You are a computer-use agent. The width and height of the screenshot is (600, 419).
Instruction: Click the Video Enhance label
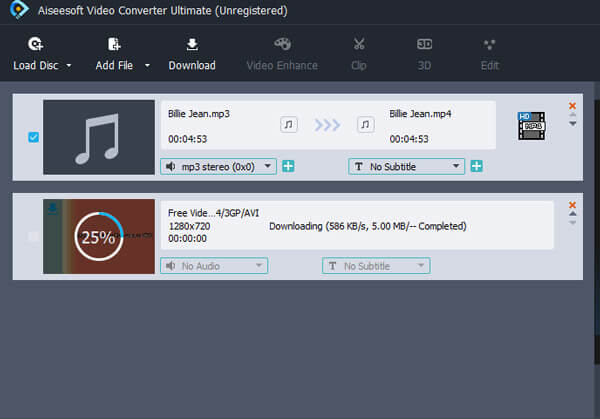pos(282,66)
